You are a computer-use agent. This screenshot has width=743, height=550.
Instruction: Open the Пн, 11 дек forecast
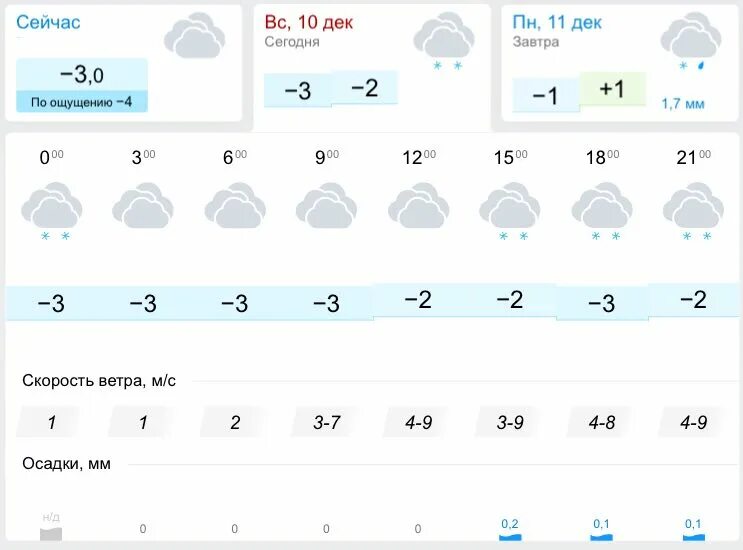557,22
